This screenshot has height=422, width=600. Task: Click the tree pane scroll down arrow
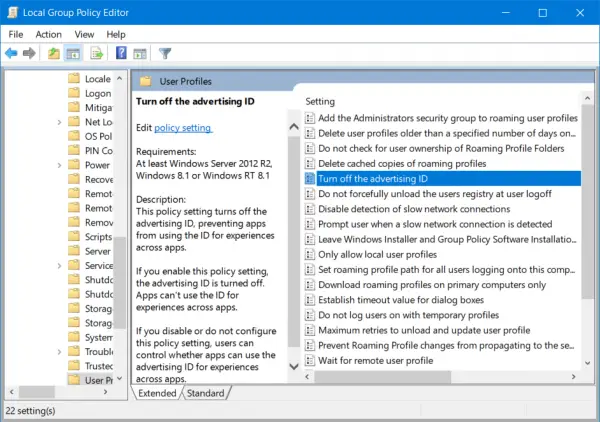pos(119,378)
